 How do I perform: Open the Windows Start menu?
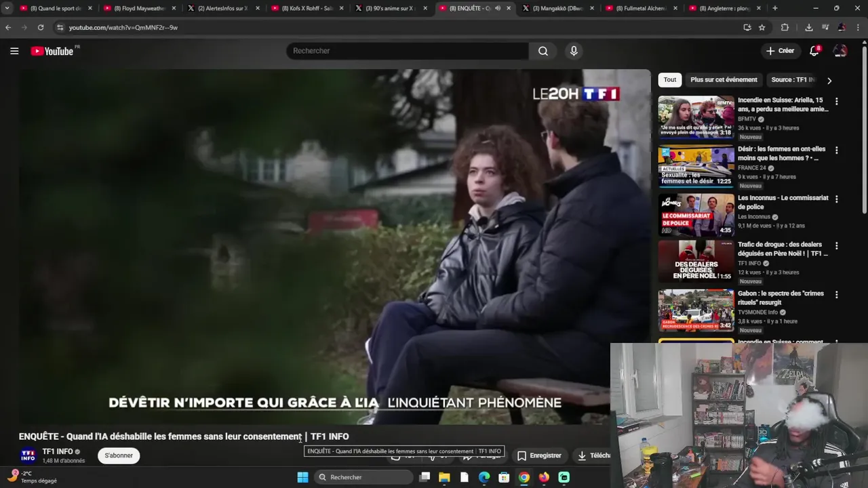coord(302,477)
